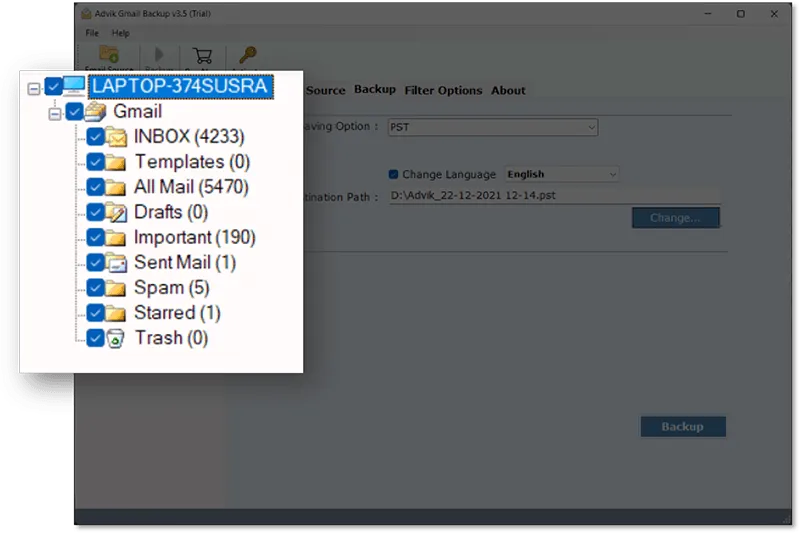Click the Sent Mail folder icon

[x=116, y=263]
